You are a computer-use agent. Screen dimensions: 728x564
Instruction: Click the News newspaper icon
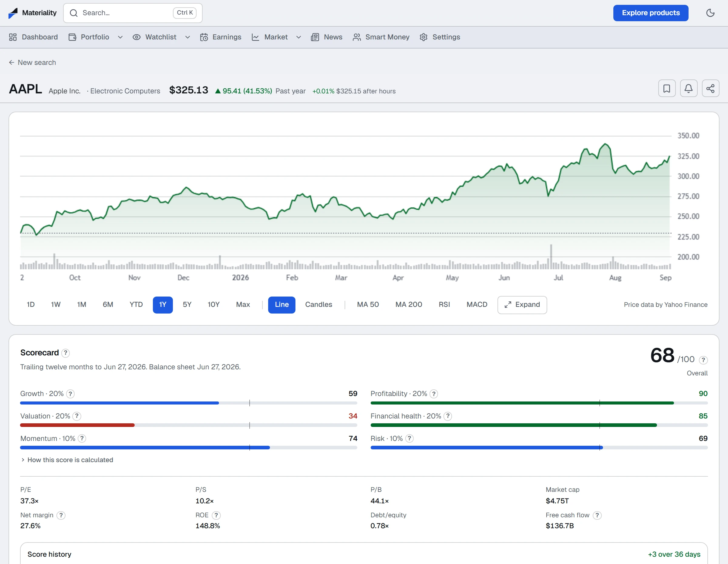point(315,37)
